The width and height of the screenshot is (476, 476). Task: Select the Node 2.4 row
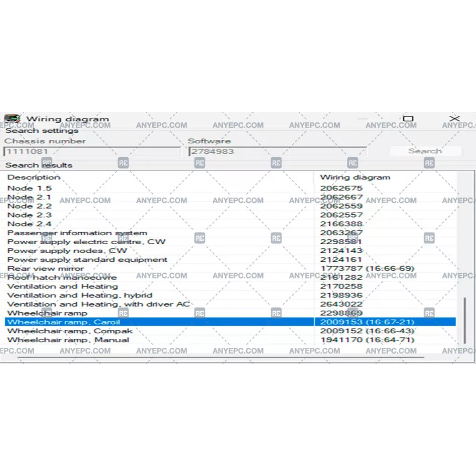[x=30, y=224]
